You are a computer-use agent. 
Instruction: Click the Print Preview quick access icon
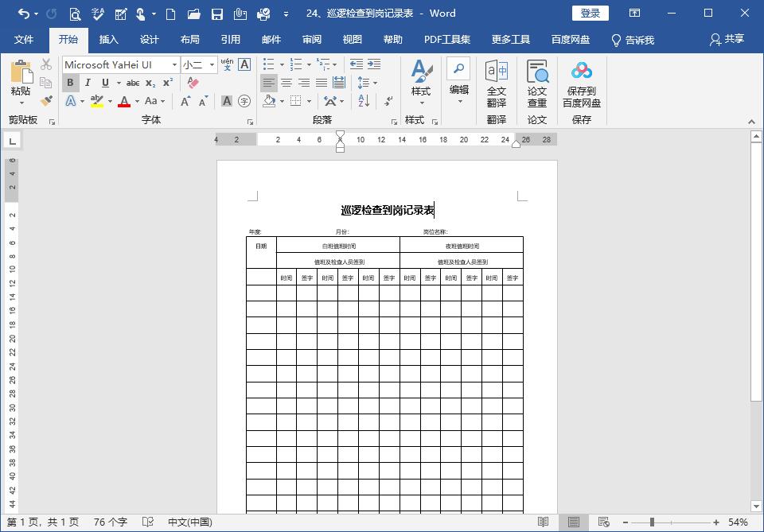[75, 14]
